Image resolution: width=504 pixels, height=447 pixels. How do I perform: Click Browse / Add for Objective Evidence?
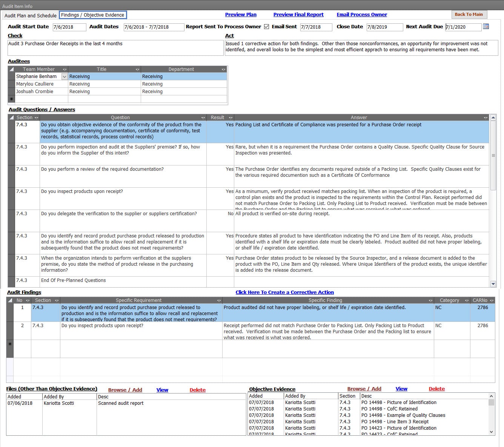point(364,389)
